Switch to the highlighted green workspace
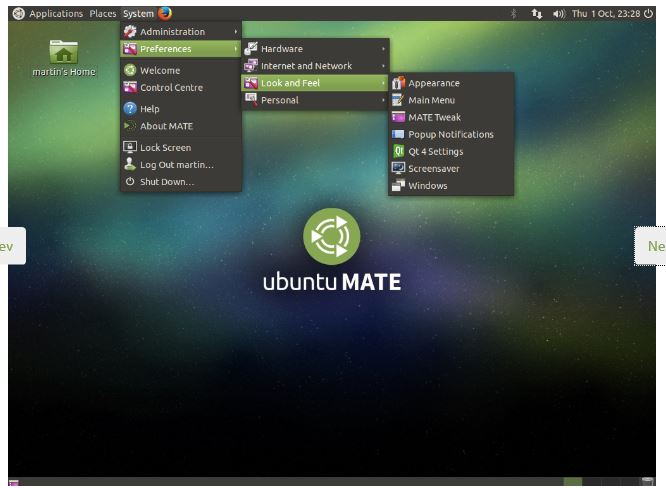Screen dimensions: 666x488 click(573, 481)
